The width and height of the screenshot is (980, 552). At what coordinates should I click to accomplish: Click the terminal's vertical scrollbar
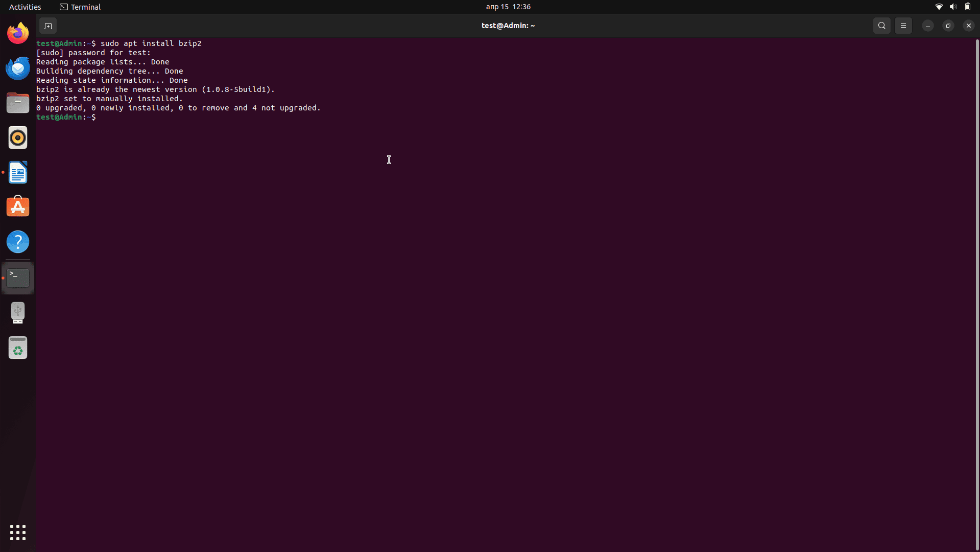click(977, 291)
